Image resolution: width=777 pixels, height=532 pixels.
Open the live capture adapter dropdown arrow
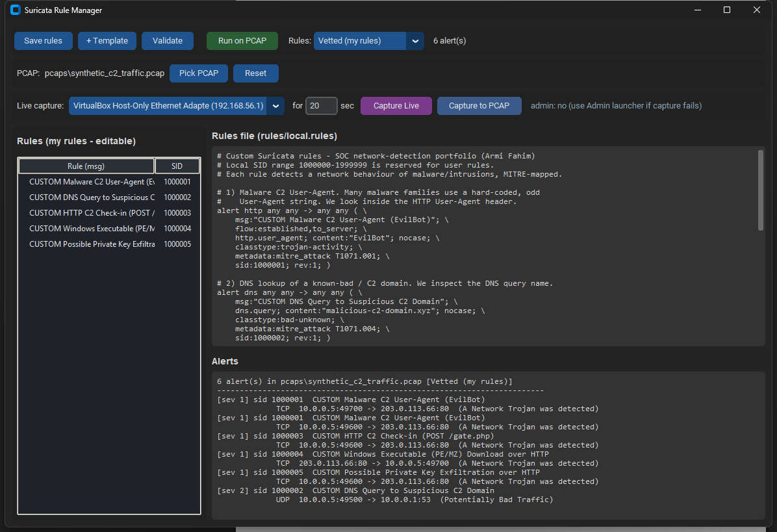point(275,106)
